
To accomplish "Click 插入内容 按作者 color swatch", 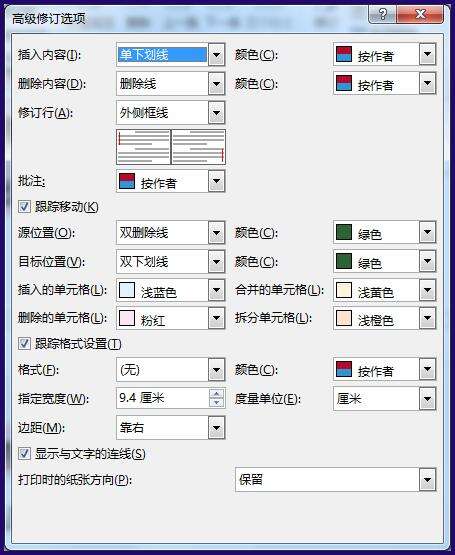I will [x=343, y=55].
